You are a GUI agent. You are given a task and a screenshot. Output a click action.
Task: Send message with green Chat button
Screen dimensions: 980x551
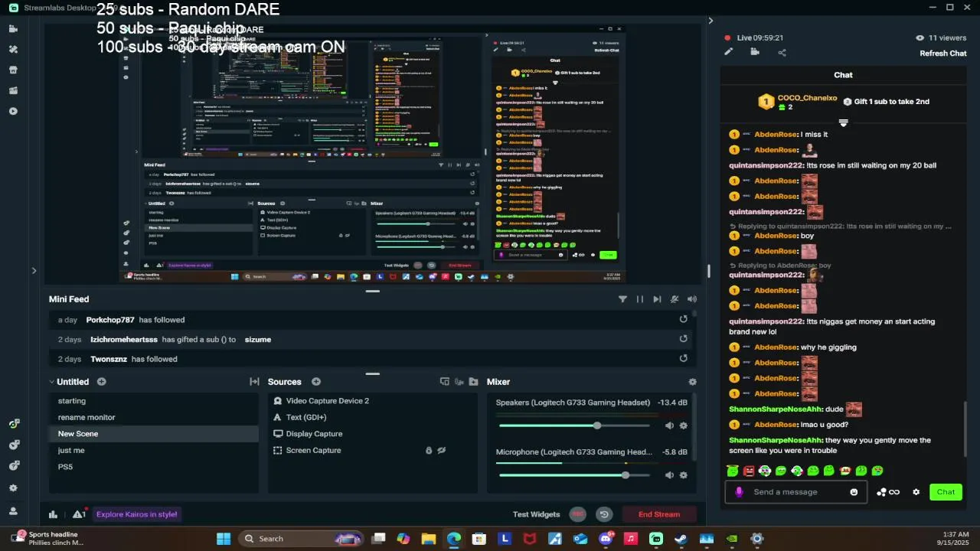(946, 492)
